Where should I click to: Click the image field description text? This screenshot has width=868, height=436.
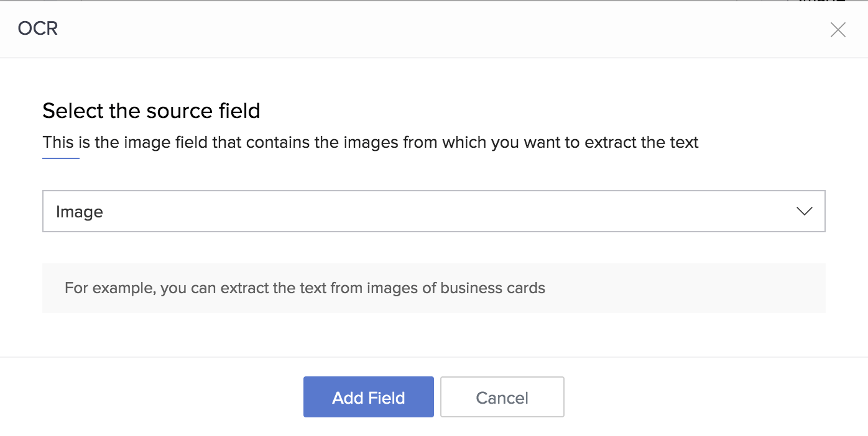371,142
